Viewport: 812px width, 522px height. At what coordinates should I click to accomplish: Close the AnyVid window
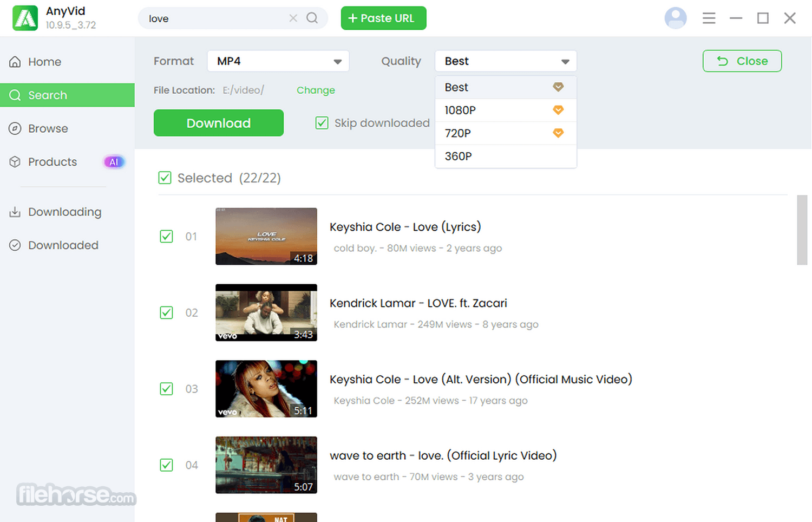(x=790, y=18)
